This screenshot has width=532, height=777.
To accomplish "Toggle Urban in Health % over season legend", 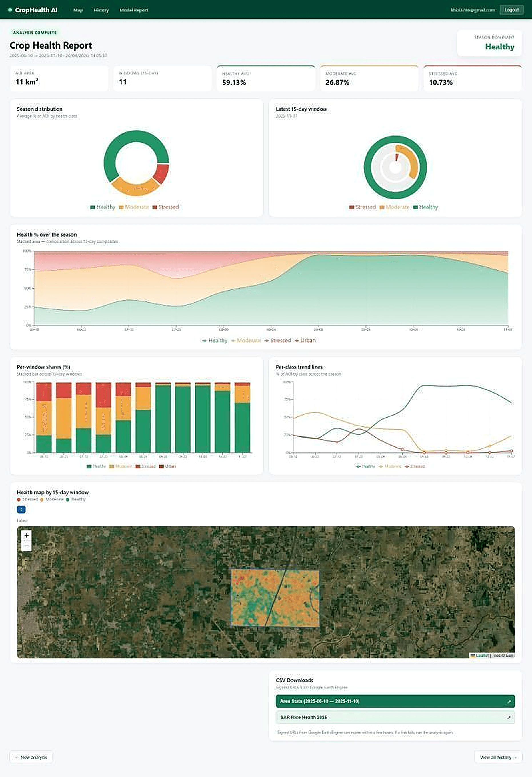I will [x=305, y=340].
